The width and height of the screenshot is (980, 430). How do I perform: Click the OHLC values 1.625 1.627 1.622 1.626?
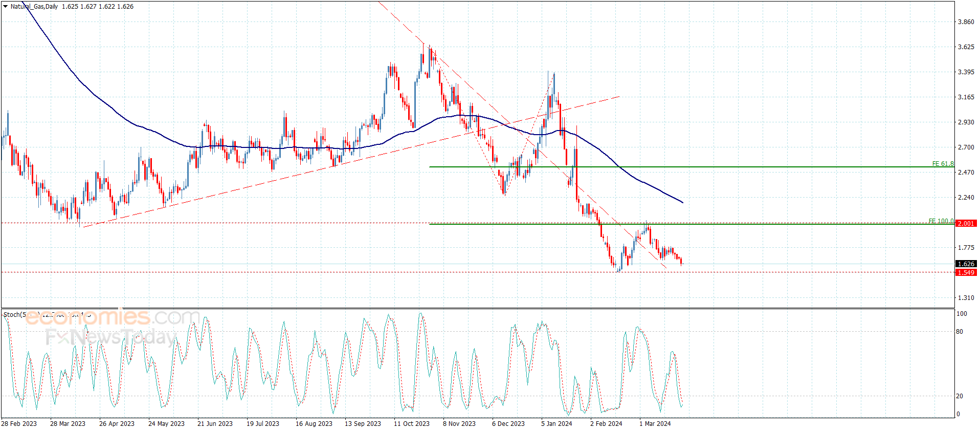(98, 7)
